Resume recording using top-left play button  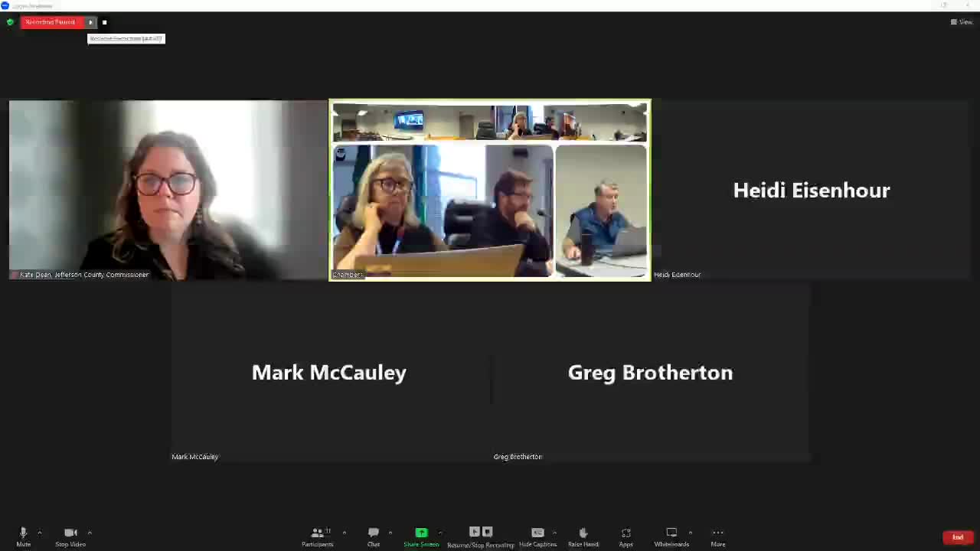[x=90, y=22]
